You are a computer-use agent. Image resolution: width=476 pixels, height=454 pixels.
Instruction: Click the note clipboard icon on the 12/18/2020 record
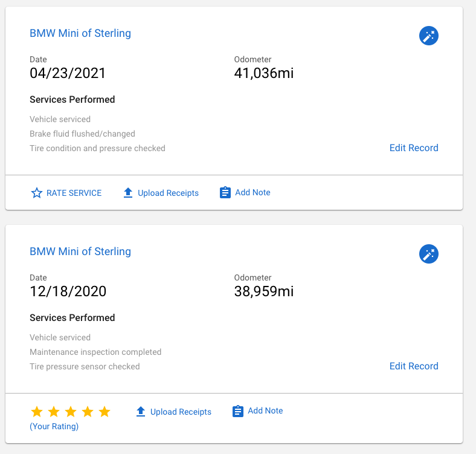[237, 411]
